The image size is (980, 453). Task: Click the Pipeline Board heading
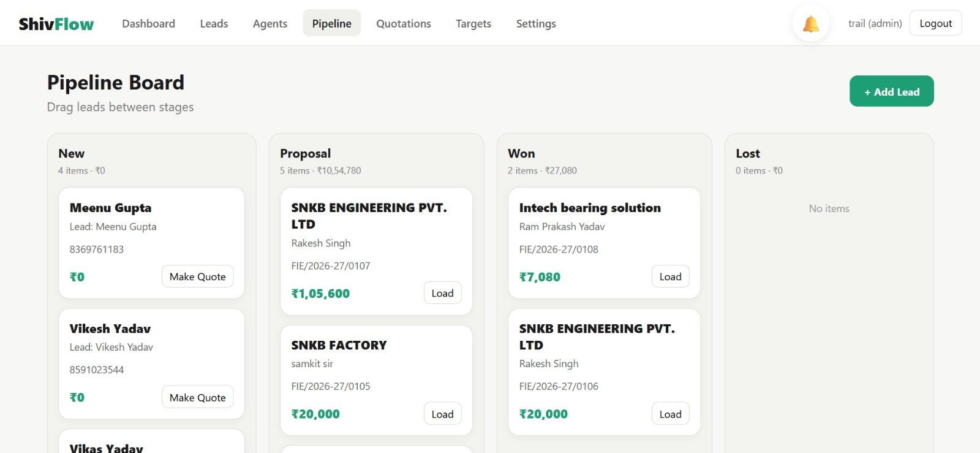point(116,82)
